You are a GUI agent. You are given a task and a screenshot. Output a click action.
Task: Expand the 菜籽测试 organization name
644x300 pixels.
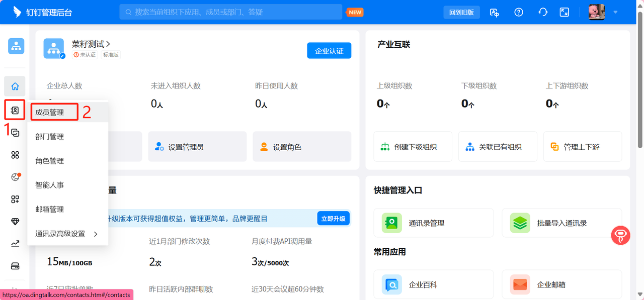click(x=91, y=45)
